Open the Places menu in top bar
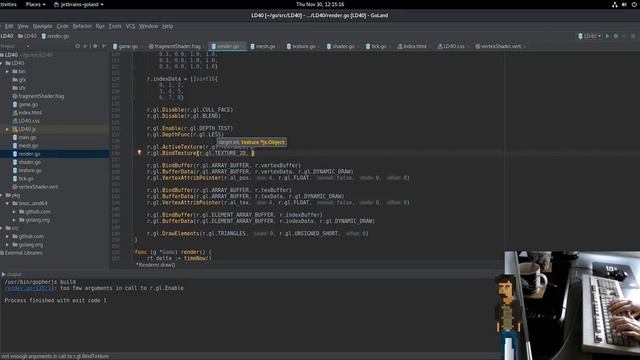Viewport: 640px width, 360px height. (35, 4)
